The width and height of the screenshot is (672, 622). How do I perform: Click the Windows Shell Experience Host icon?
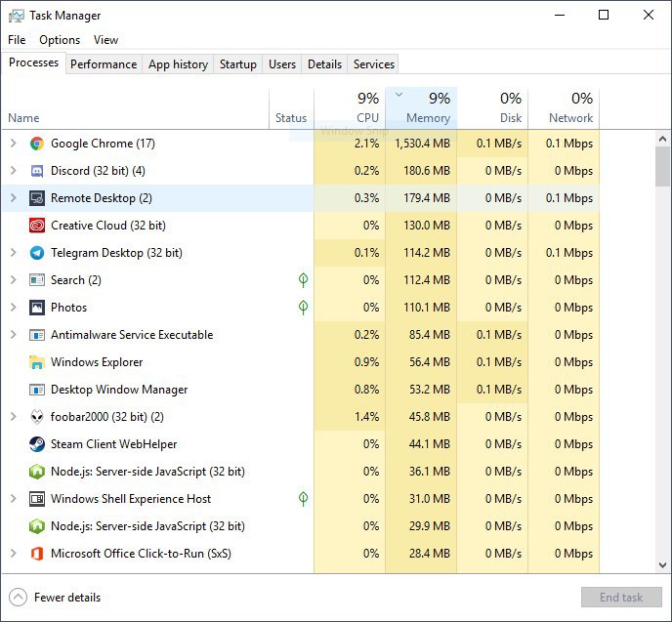[37, 499]
